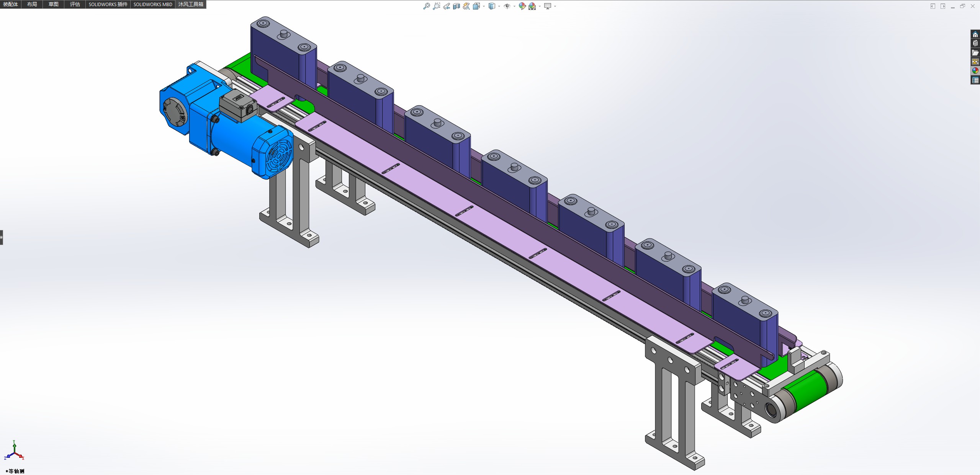Activate the Section View tool
The image size is (980, 475).
click(456, 6)
